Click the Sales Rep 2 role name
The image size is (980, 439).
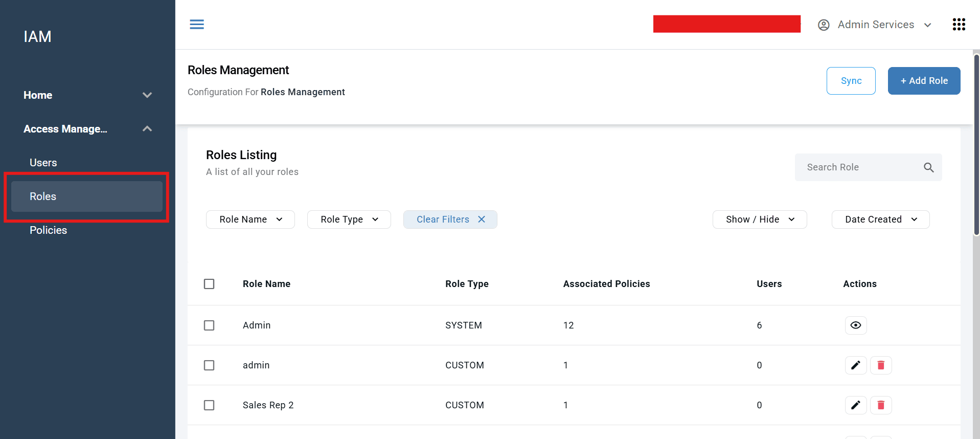coord(268,405)
